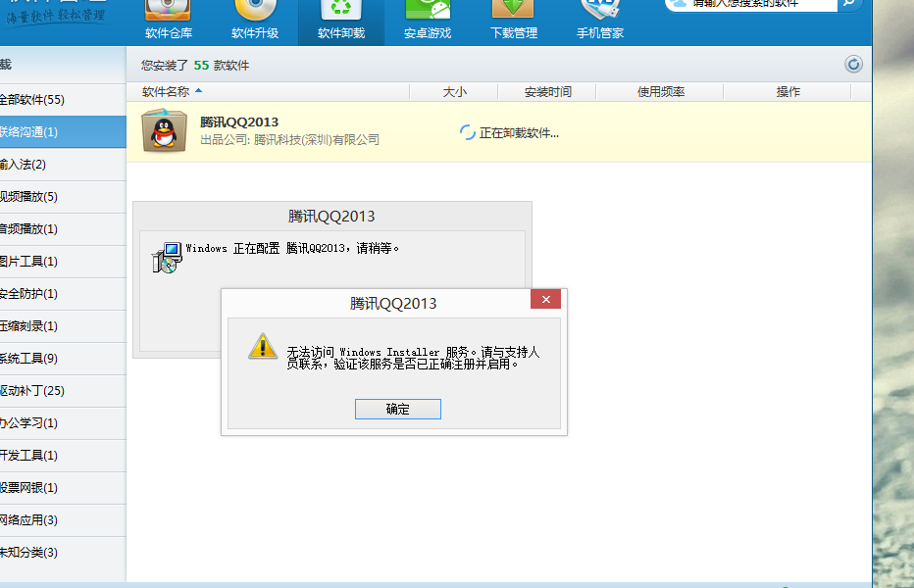The width and height of the screenshot is (914, 588).
Task: Confirm error dialog with 确定 button
Action: pos(397,409)
